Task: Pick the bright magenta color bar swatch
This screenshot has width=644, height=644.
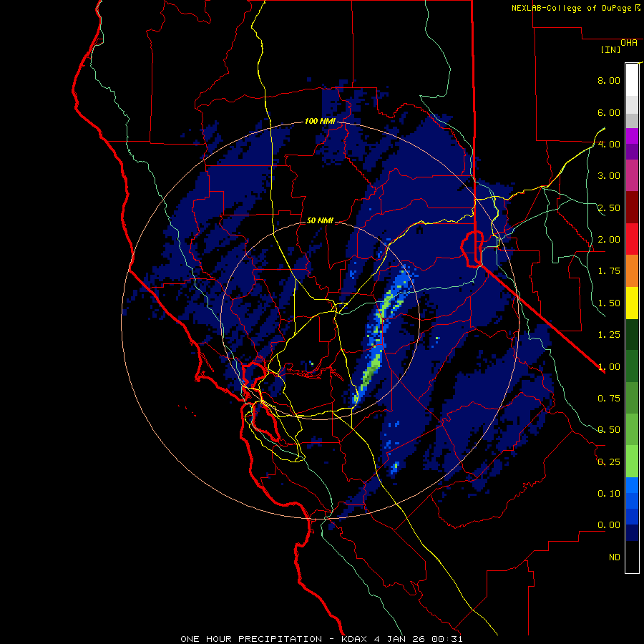Action: pos(632,136)
